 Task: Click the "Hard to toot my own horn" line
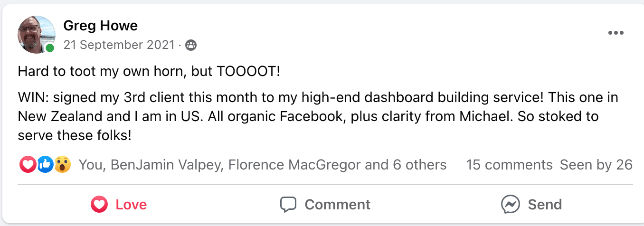(149, 72)
